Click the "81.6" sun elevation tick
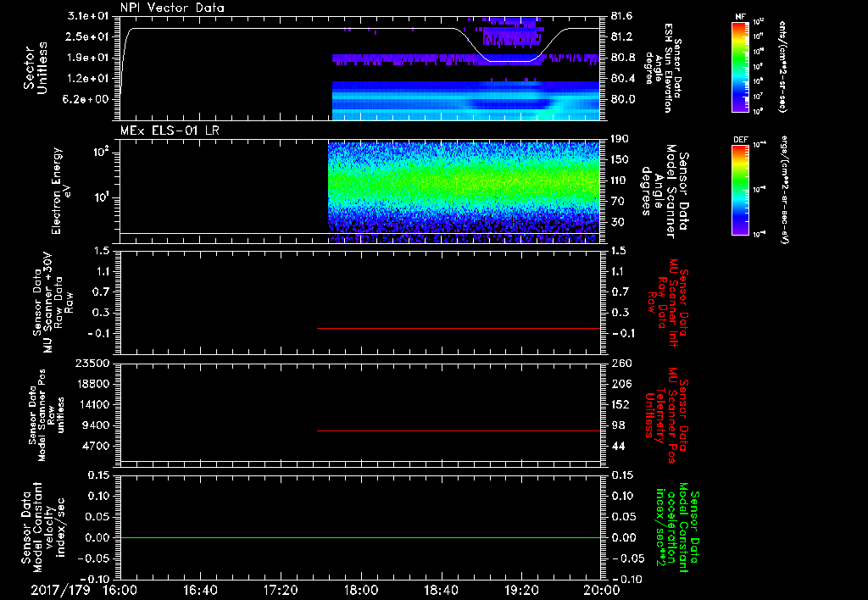This screenshot has width=868, height=600. pos(623,16)
